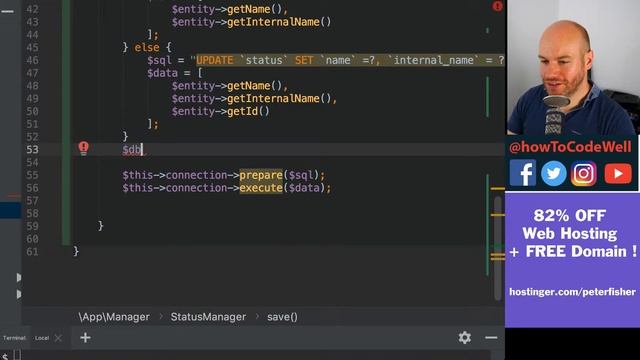The image size is (640, 360).
Task: Click $data variable on line 47
Action: coord(162,73)
